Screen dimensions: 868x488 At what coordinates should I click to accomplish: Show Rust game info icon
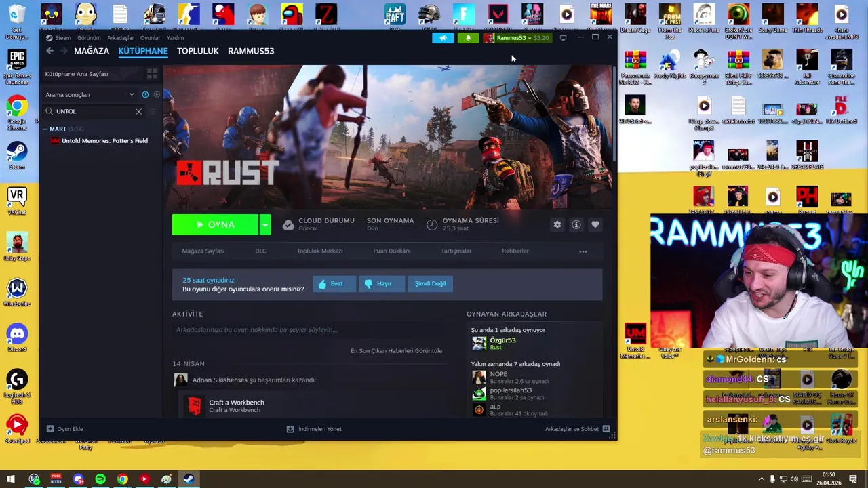pos(576,224)
